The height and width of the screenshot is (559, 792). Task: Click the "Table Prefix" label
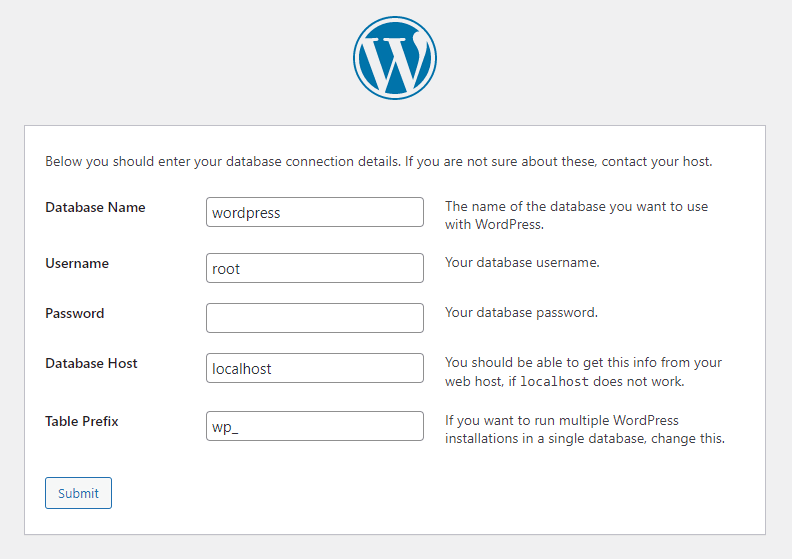(x=82, y=421)
